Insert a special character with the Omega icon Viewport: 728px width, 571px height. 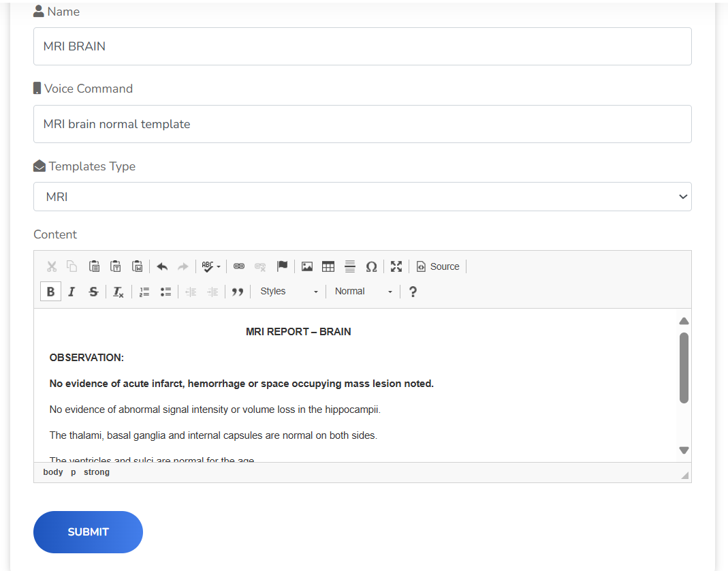[371, 266]
